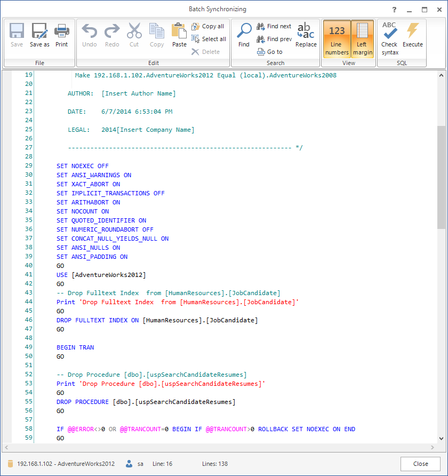The width and height of the screenshot is (448, 476).
Task: Click the Close button
Action: 420,464
